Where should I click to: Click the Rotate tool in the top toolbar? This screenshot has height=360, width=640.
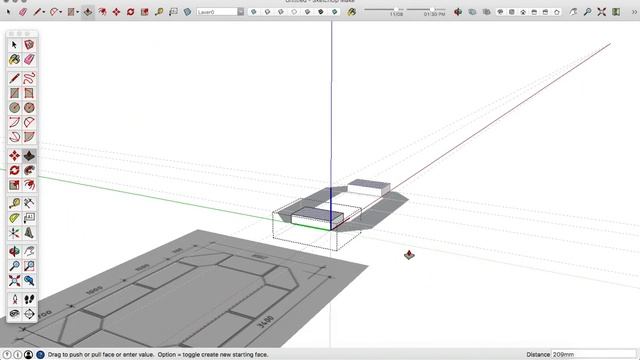(x=131, y=12)
